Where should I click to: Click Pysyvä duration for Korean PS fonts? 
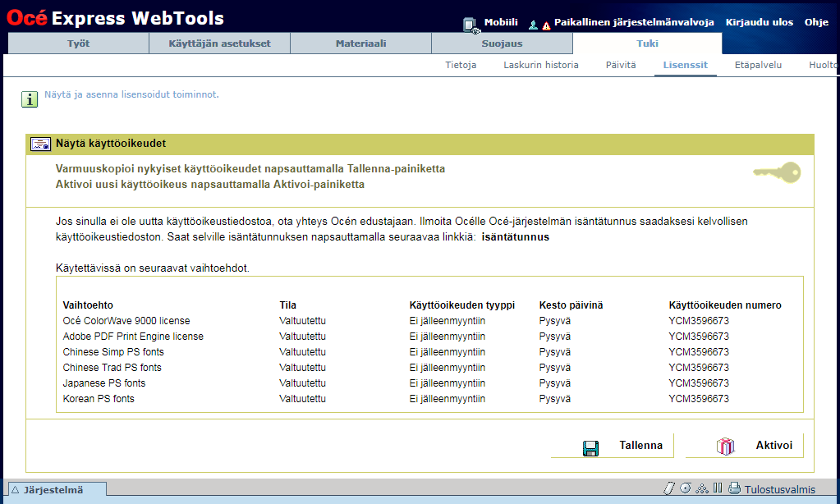point(554,398)
